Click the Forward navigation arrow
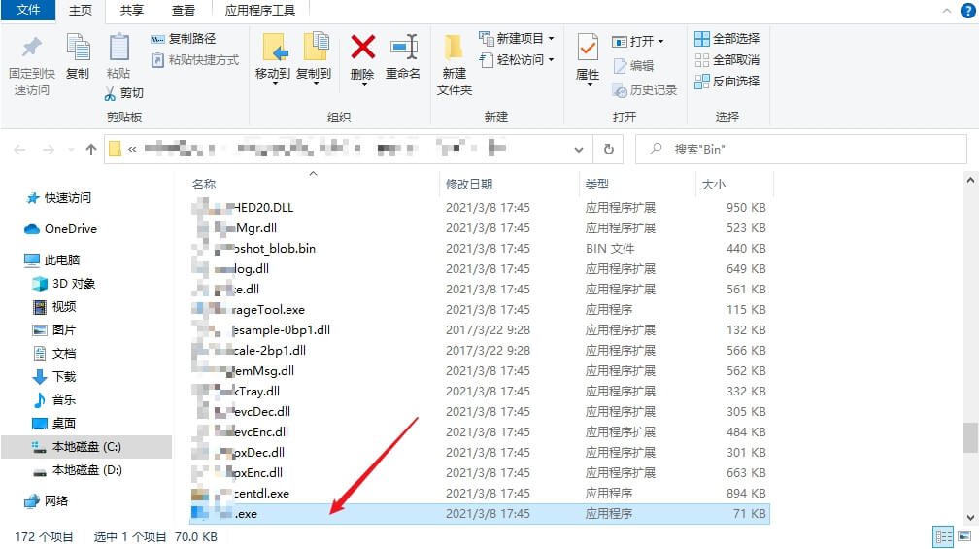The height and width of the screenshot is (549, 980). tap(49, 150)
